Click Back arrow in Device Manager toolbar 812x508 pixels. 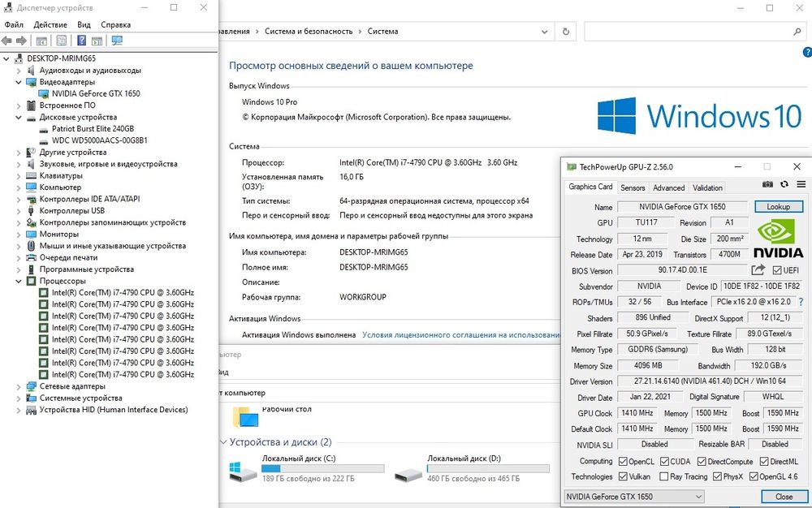point(6,41)
